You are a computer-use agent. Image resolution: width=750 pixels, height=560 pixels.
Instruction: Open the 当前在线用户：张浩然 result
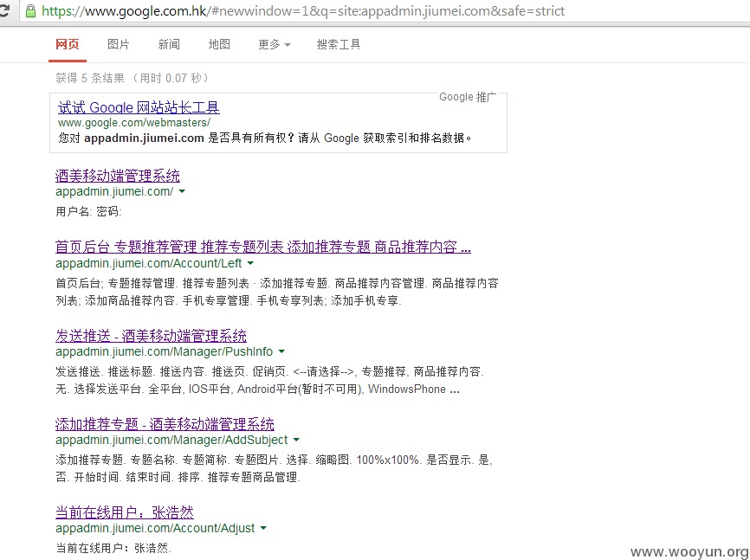pyautogui.click(x=125, y=512)
